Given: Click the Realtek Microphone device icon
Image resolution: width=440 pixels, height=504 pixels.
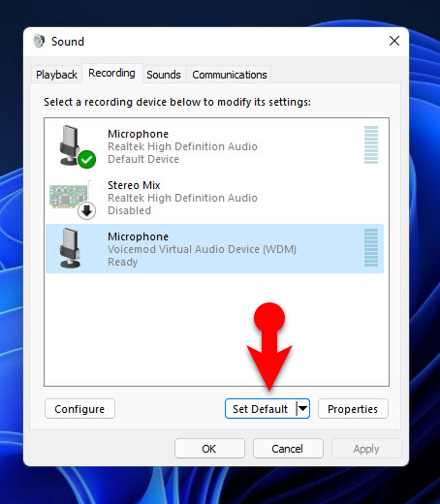Looking at the screenshot, I should tap(77, 146).
